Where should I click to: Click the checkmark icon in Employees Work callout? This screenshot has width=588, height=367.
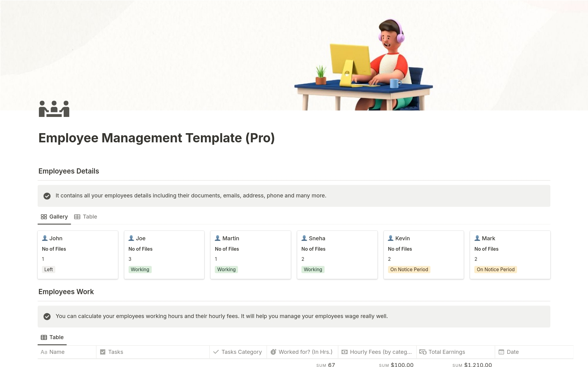tap(47, 316)
